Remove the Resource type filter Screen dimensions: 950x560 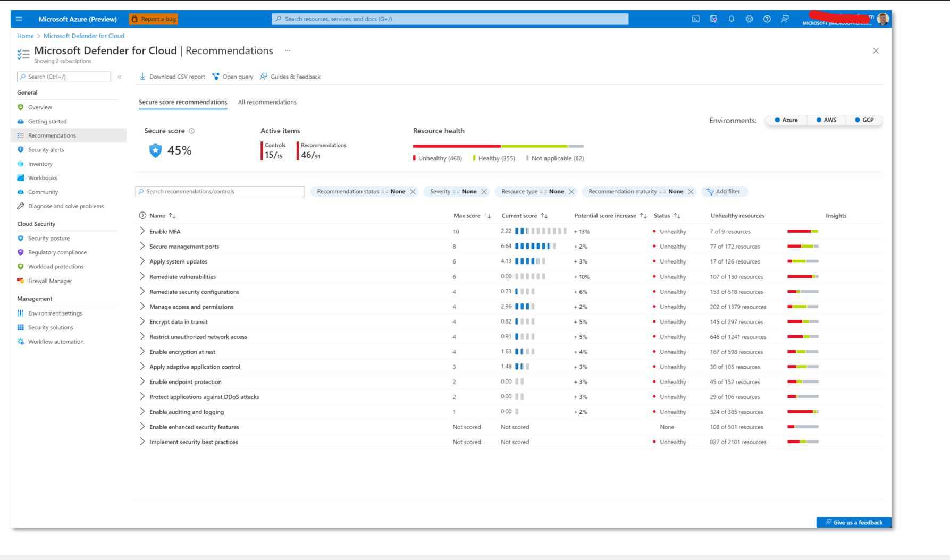[571, 192]
